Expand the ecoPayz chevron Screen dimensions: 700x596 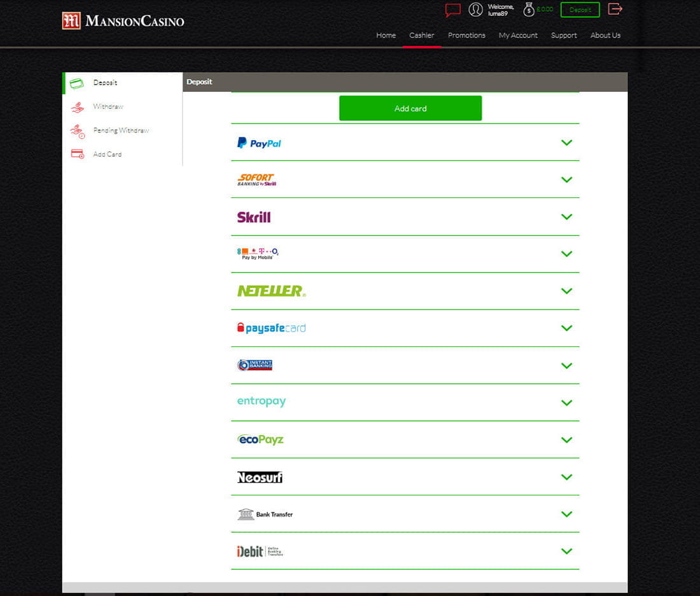tap(566, 440)
